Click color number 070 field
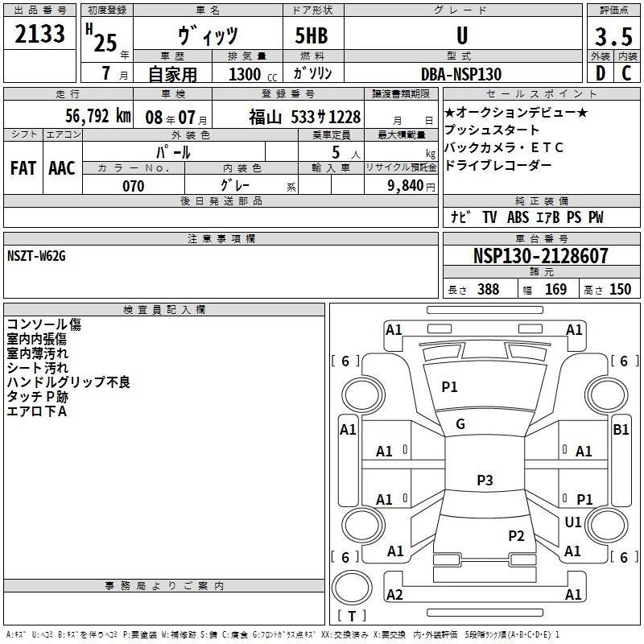The height and width of the screenshot is (644, 644). (x=134, y=186)
